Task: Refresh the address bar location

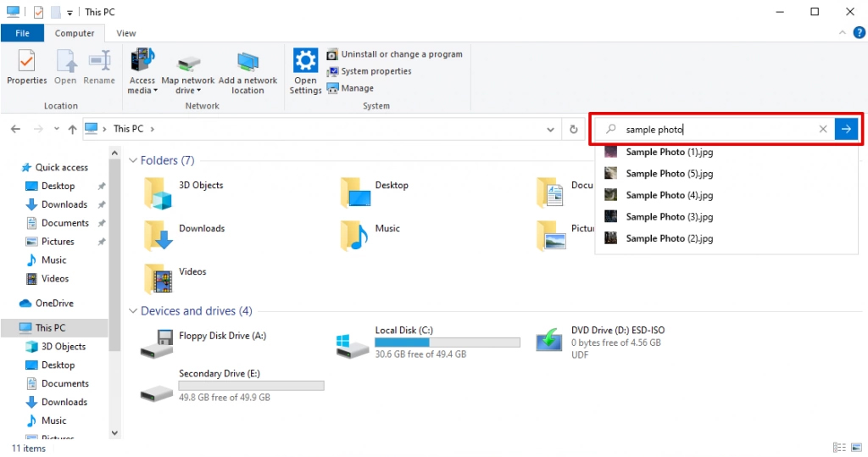Action: click(574, 129)
